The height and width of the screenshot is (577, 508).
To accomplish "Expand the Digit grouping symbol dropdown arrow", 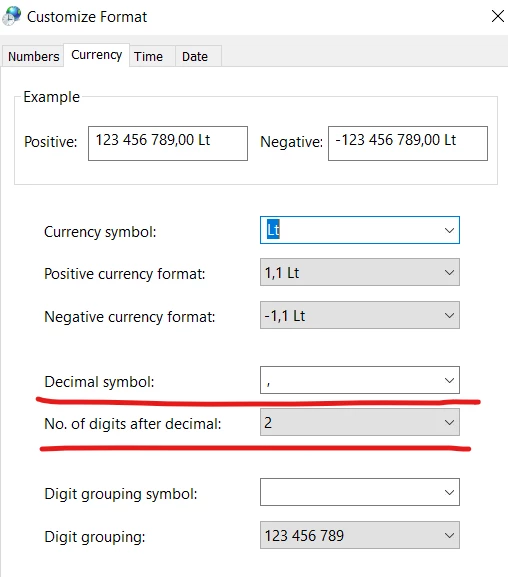I will (x=449, y=492).
